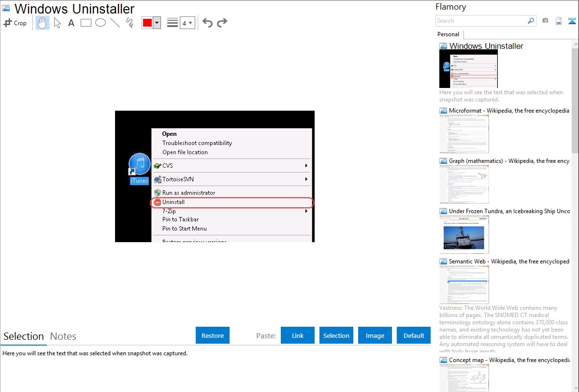Viewport: 579px width, 392px height.
Task: Click Run as administrator menu entry
Action: coord(188,193)
